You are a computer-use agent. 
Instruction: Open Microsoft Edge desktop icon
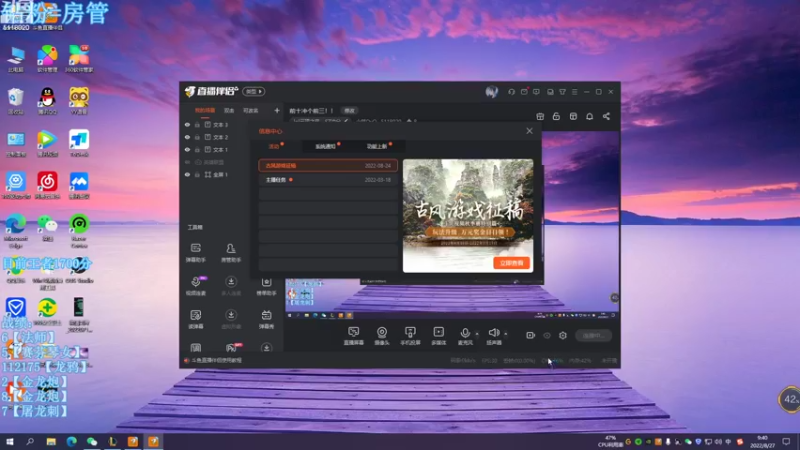tap(16, 230)
